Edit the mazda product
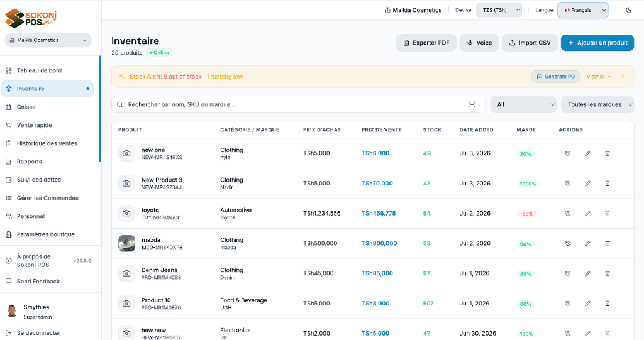Image resolution: width=644 pixels, height=340 pixels. tap(587, 243)
